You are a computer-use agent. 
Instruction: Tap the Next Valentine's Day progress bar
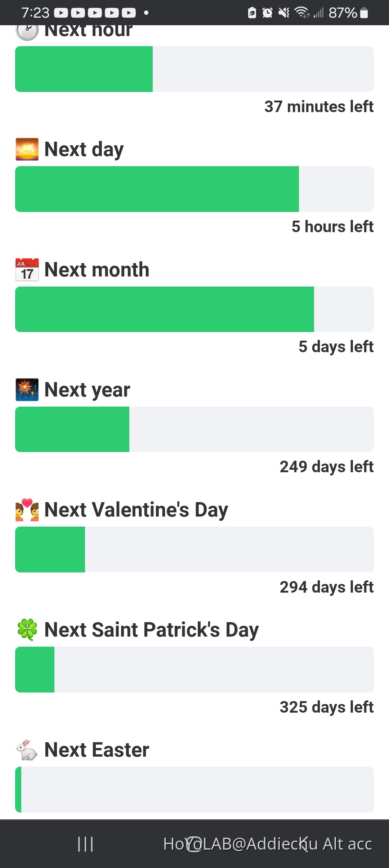tap(194, 549)
